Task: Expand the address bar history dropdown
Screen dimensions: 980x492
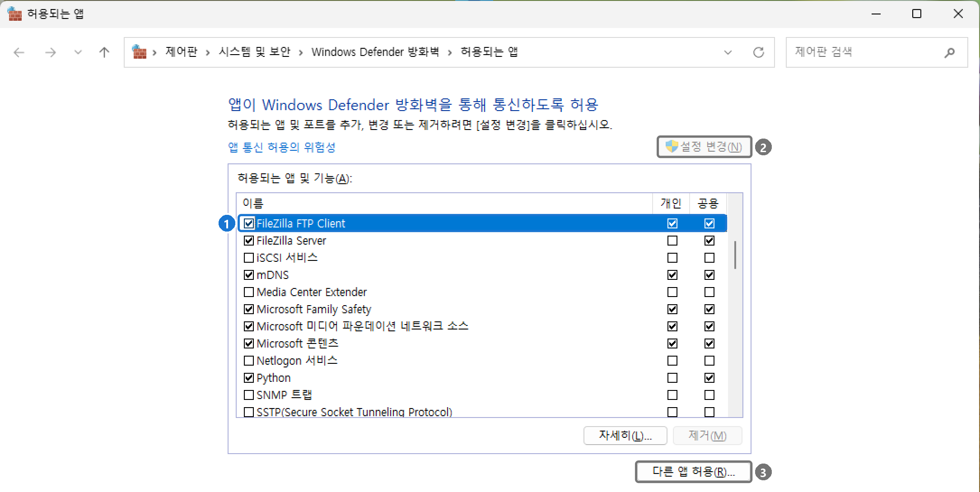Action: tap(728, 52)
